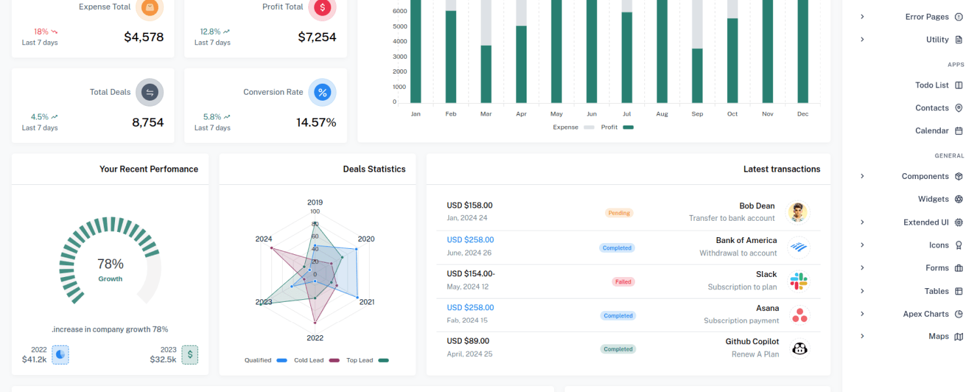Click the Expense Total orange icon
The width and height of the screenshot is (980, 392).
click(x=150, y=7)
